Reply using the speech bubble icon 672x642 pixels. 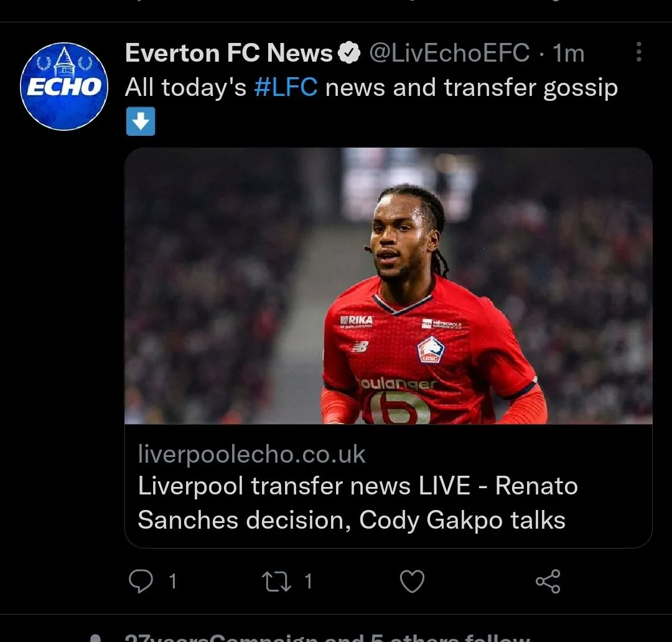click(x=141, y=582)
